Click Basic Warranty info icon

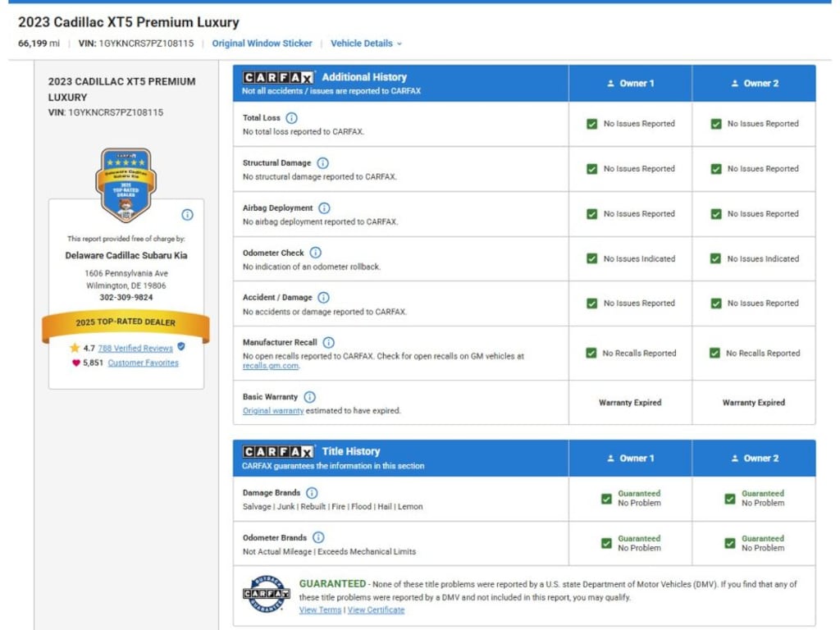click(309, 397)
